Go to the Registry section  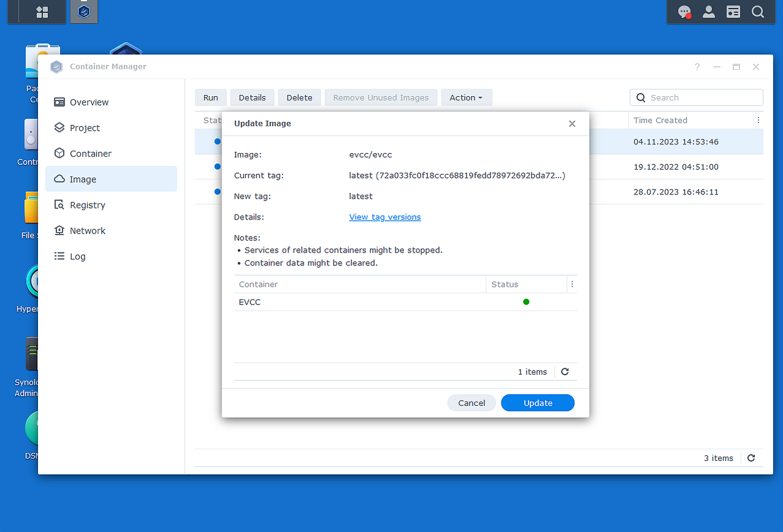point(111,205)
